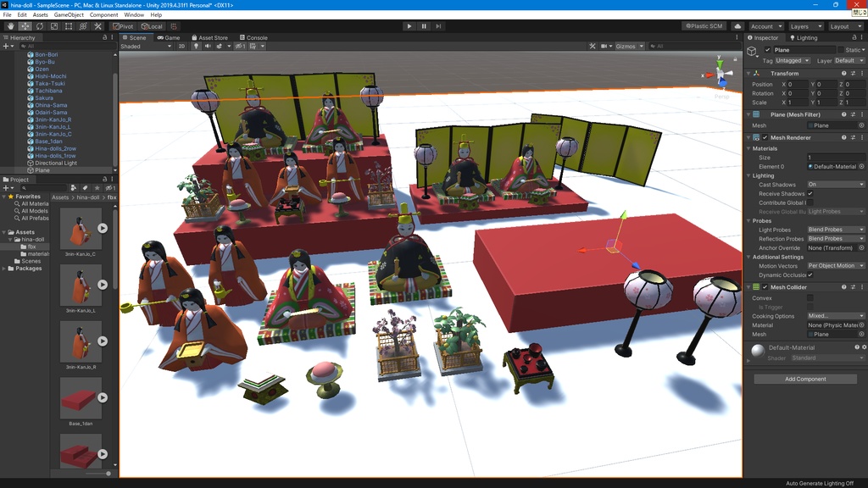Toggle scene effects icon
This screenshot has width=868, height=488.
220,47
